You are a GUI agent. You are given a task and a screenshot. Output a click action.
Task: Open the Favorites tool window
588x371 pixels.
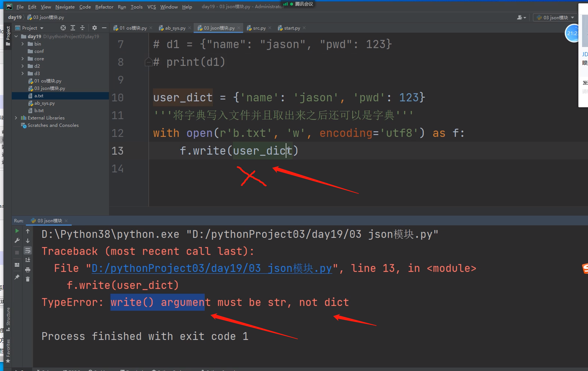coord(8,351)
